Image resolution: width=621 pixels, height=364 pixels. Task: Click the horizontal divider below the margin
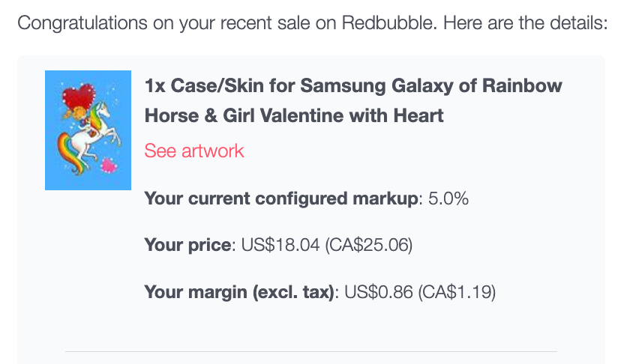(x=310, y=351)
